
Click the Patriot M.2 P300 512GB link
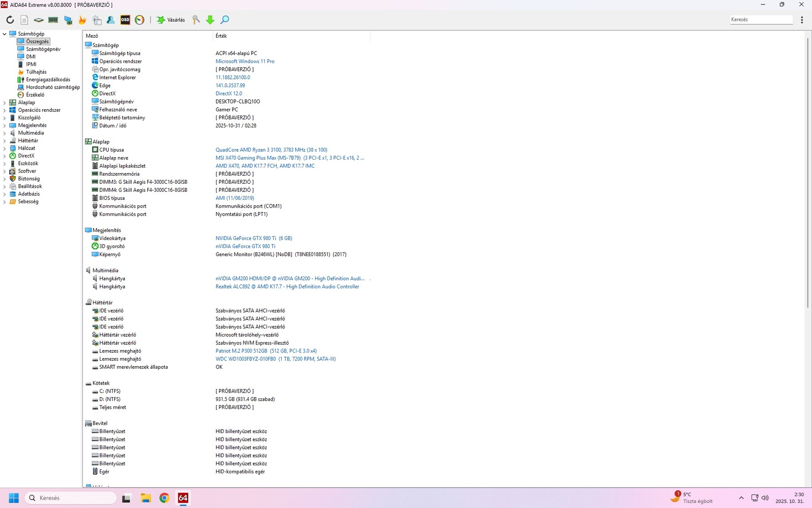coord(266,351)
